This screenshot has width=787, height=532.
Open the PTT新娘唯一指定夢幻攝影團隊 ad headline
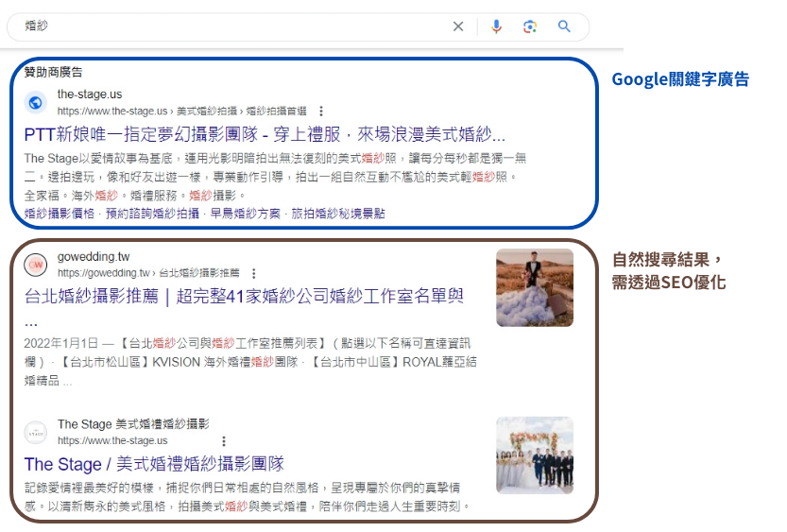265,133
